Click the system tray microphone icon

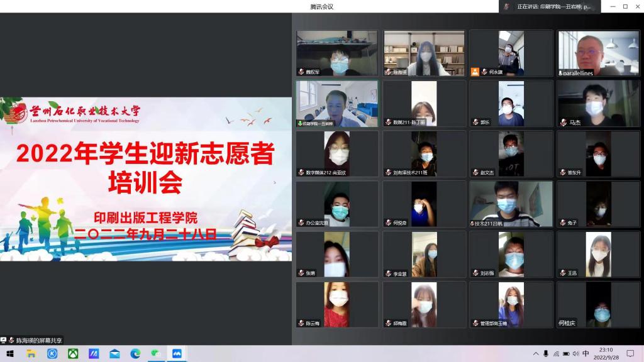coord(546,354)
